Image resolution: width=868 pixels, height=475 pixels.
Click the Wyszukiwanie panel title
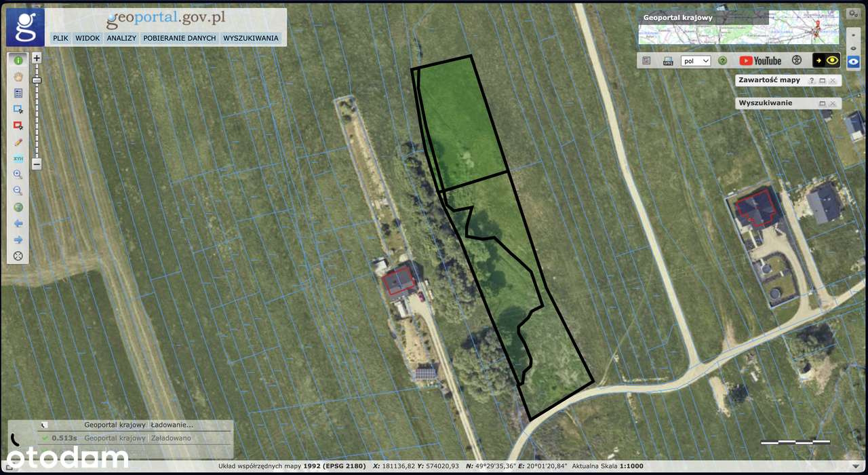765,103
